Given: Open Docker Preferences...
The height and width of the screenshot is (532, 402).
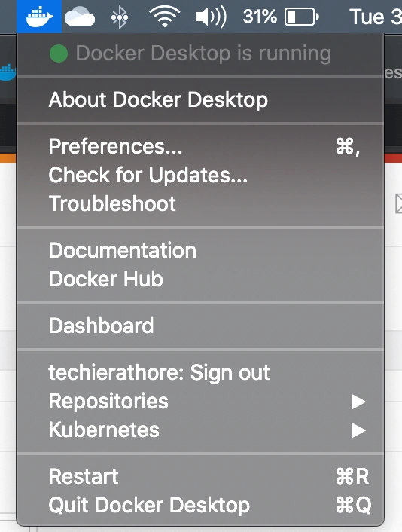Looking at the screenshot, I should point(200,147).
